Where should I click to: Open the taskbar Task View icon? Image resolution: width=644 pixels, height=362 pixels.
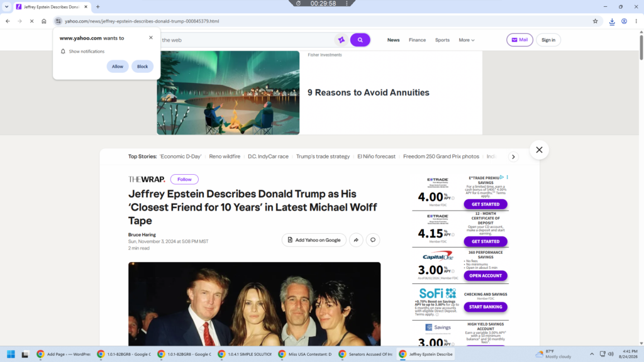coord(25,354)
